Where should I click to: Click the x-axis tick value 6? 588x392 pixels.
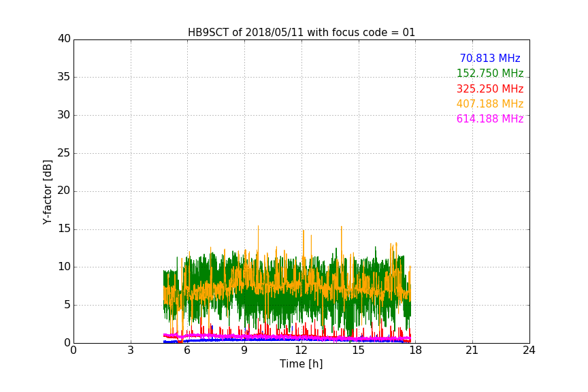[187, 350]
